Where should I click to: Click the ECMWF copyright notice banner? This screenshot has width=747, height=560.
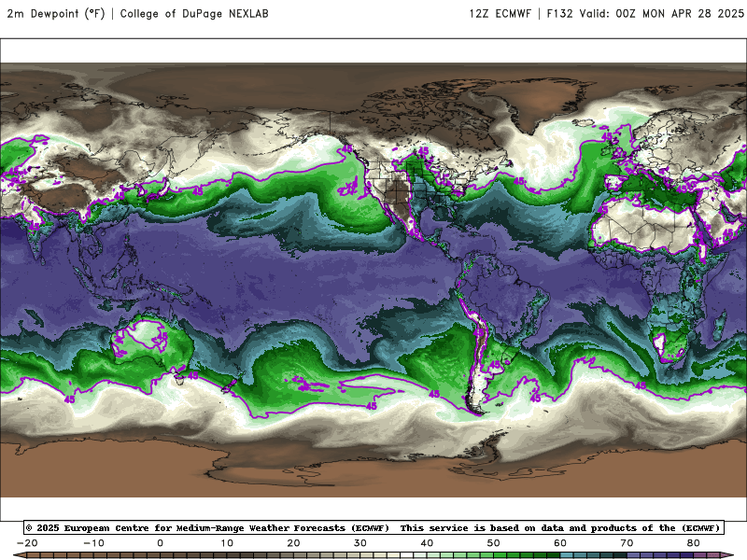(374, 527)
